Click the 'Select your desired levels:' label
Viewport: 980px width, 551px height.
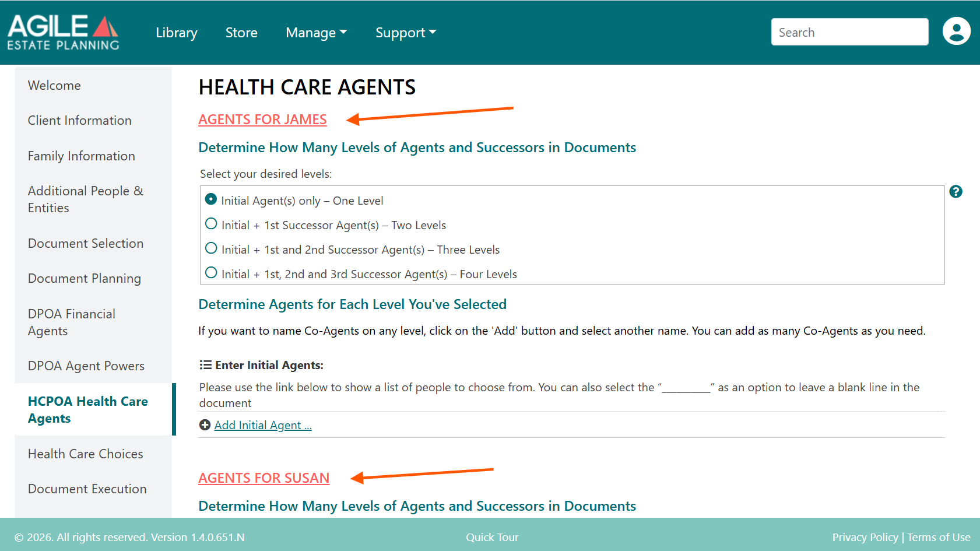(x=266, y=174)
